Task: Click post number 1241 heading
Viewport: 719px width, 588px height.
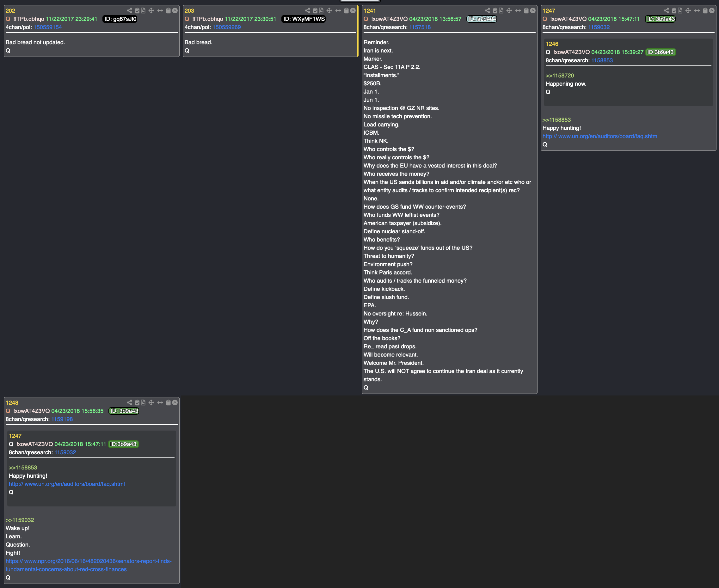Action: tap(370, 10)
